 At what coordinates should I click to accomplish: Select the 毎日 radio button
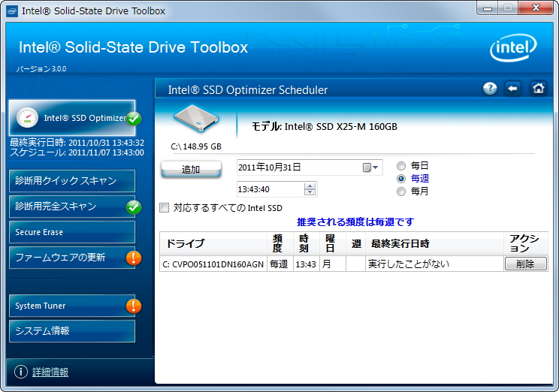(401, 166)
